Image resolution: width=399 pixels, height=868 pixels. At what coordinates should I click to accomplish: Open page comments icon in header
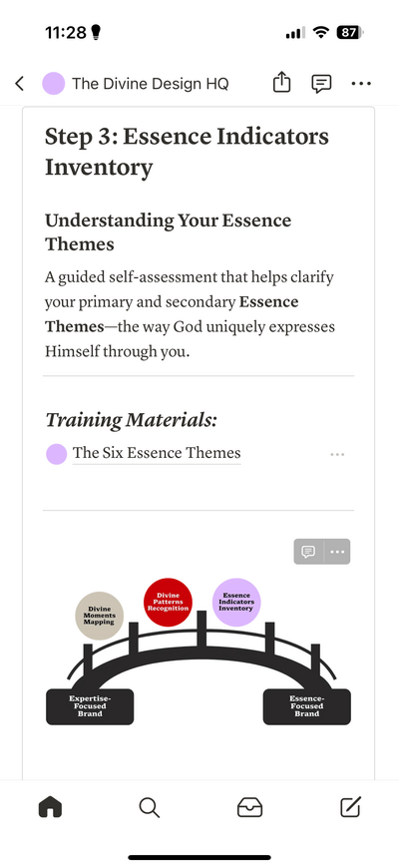(x=321, y=84)
